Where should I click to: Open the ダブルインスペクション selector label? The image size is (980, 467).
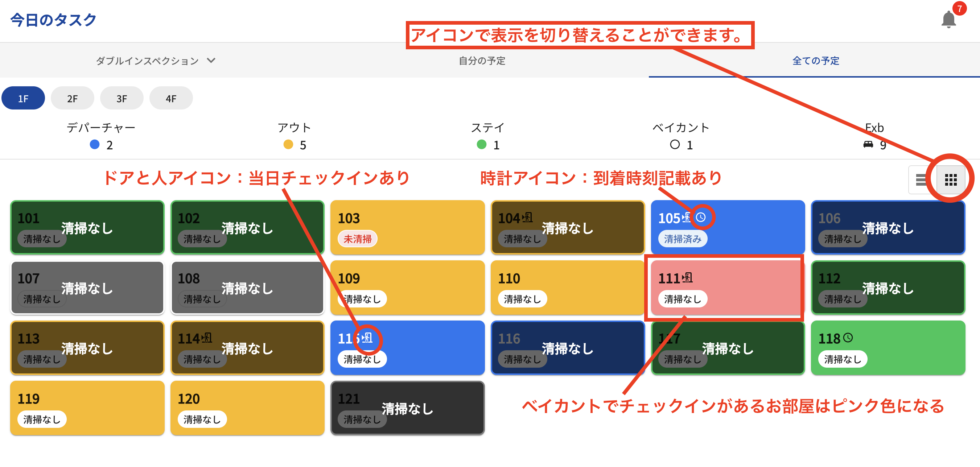tap(147, 61)
